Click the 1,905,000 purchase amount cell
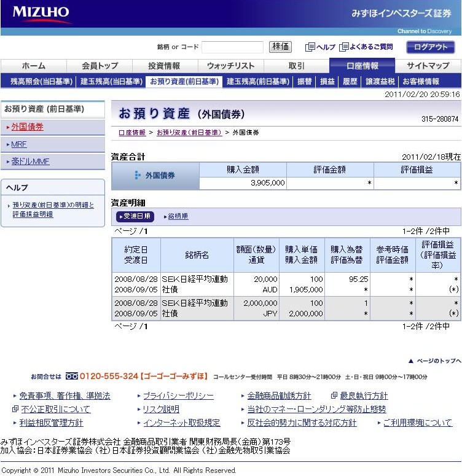This screenshot has width=462, height=476. pos(306,290)
